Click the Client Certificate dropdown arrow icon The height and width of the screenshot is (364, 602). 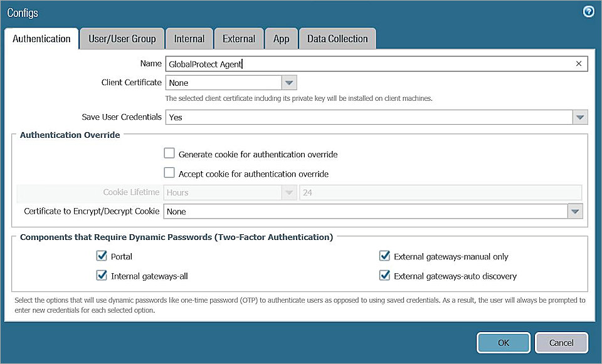point(288,82)
